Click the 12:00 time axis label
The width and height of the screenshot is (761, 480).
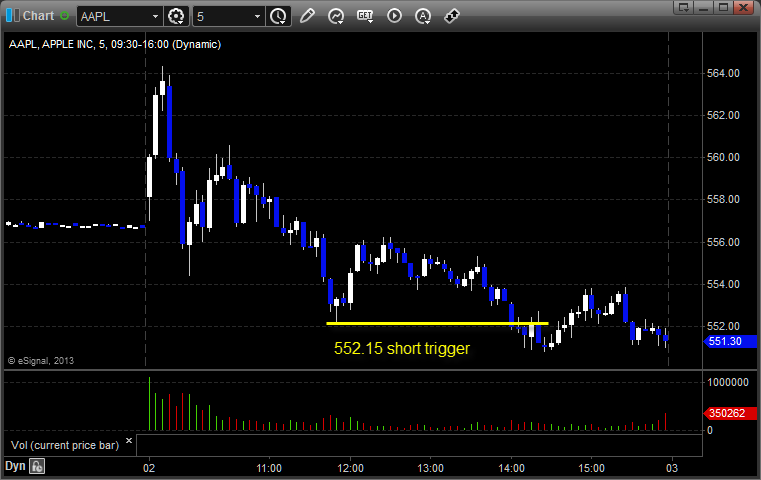(350, 468)
